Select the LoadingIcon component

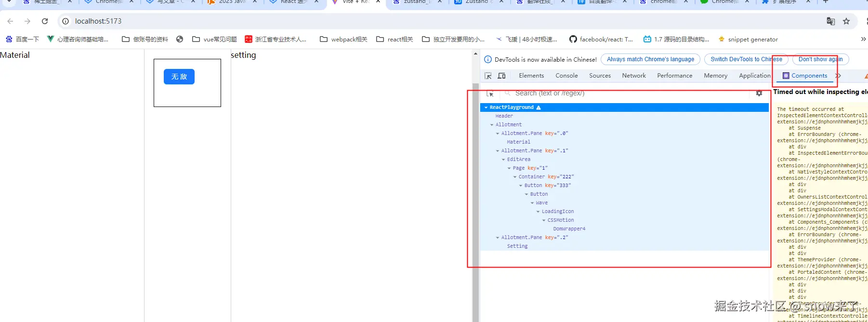[x=558, y=212]
